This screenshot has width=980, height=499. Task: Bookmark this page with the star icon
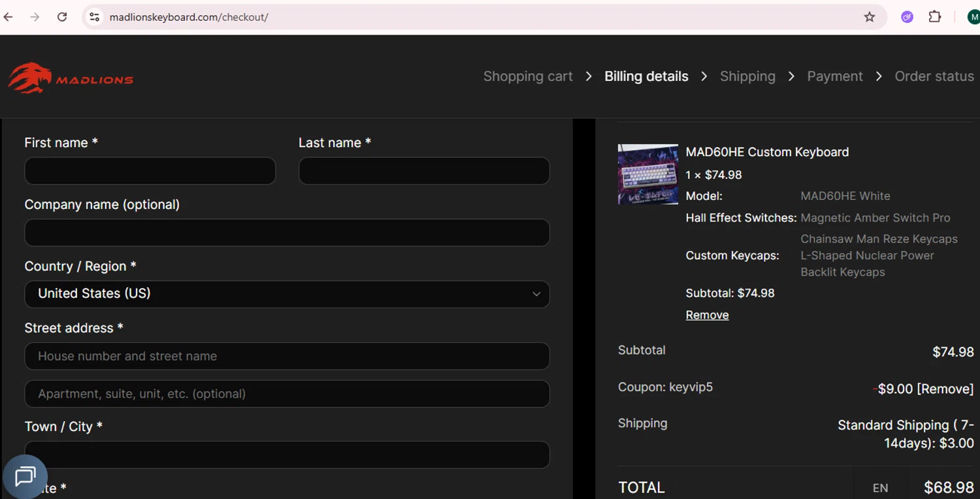(870, 17)
